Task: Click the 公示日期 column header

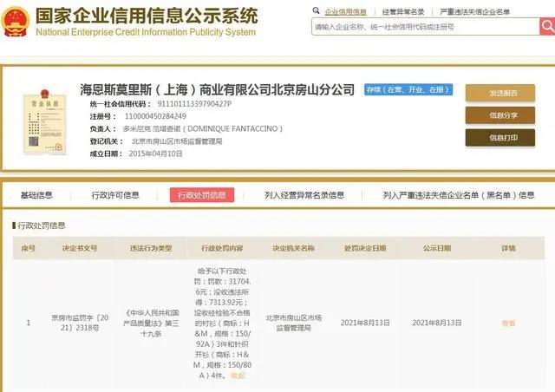Action: (x=437, y=248)
